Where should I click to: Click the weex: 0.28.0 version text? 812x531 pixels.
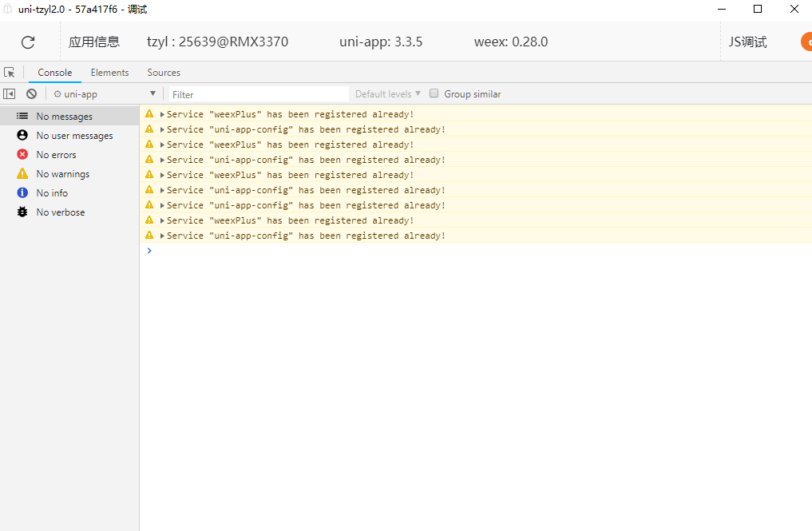(x=511, y=42)
